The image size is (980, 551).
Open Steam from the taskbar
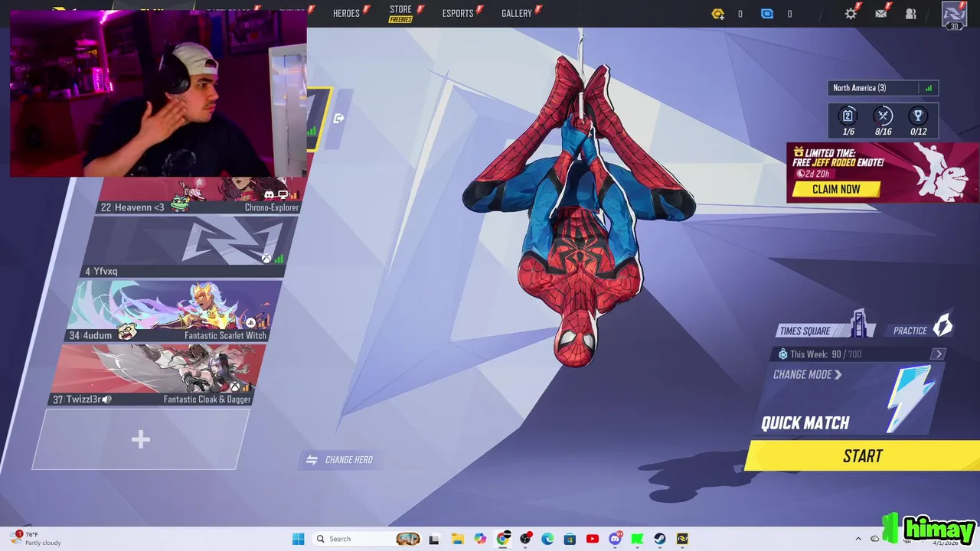659,539
